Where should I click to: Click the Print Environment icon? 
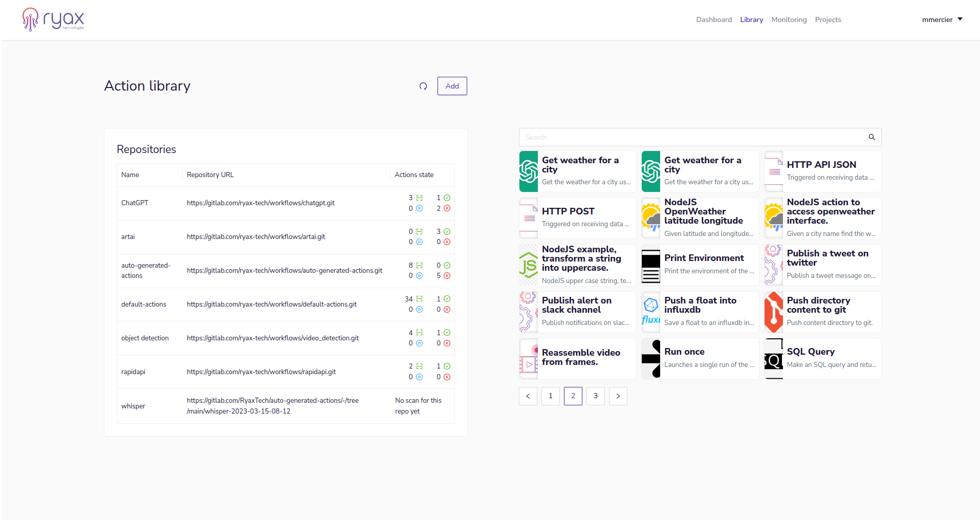click(x=651, y=265)
